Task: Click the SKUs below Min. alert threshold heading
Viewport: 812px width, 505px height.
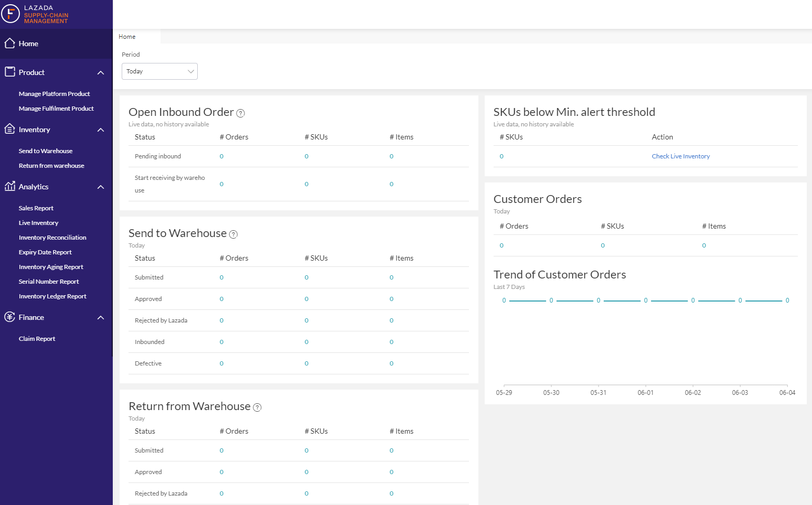Action: pyautogui.click(x=574, y=112)
